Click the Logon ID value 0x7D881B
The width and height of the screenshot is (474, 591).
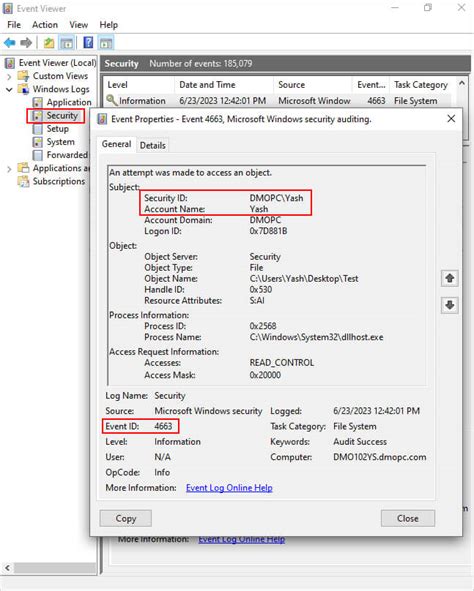268,231
